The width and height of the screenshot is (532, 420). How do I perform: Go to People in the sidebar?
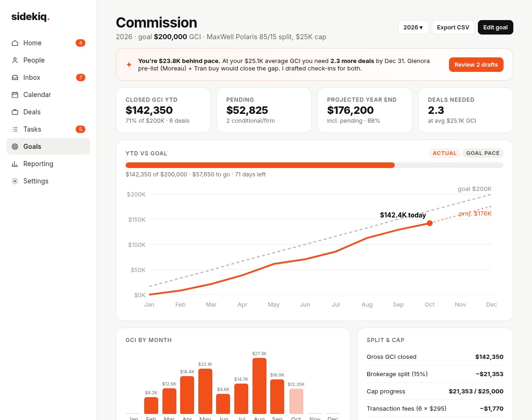click(48, 60)
